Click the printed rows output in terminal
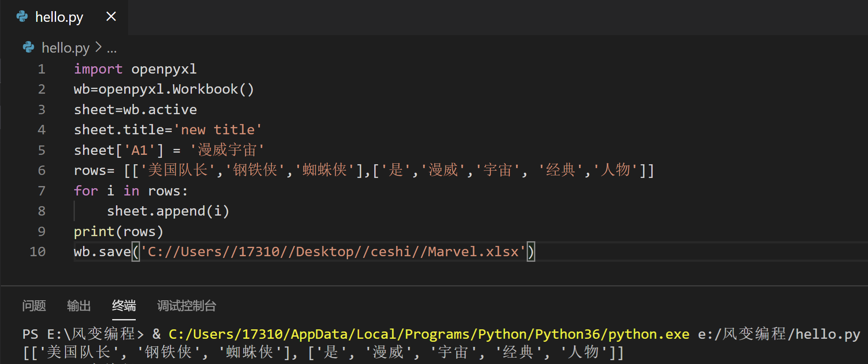 tap(324, 352)
